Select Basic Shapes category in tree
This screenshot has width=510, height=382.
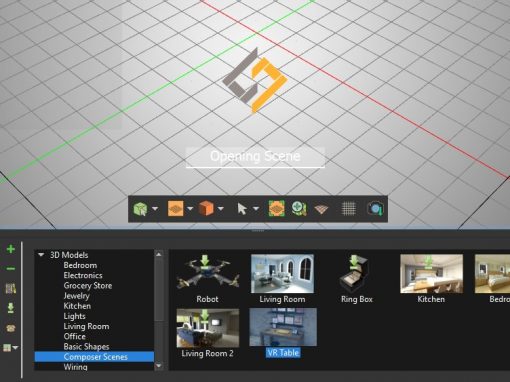[86, 347]
